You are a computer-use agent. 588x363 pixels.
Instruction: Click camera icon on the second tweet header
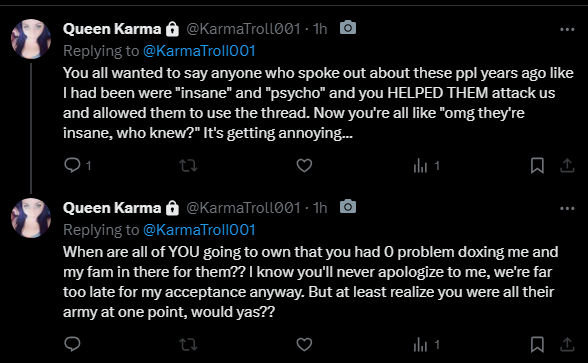coord(348,206)
